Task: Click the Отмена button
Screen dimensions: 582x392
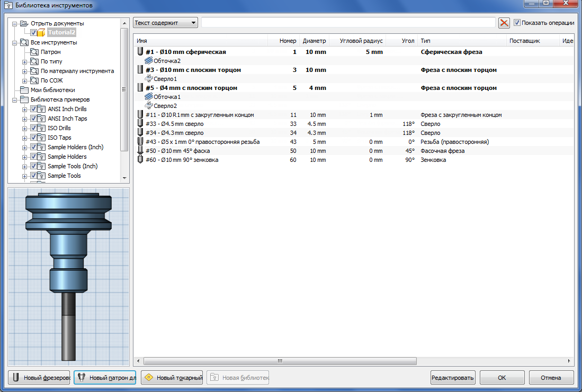Action: click(551, 378)
